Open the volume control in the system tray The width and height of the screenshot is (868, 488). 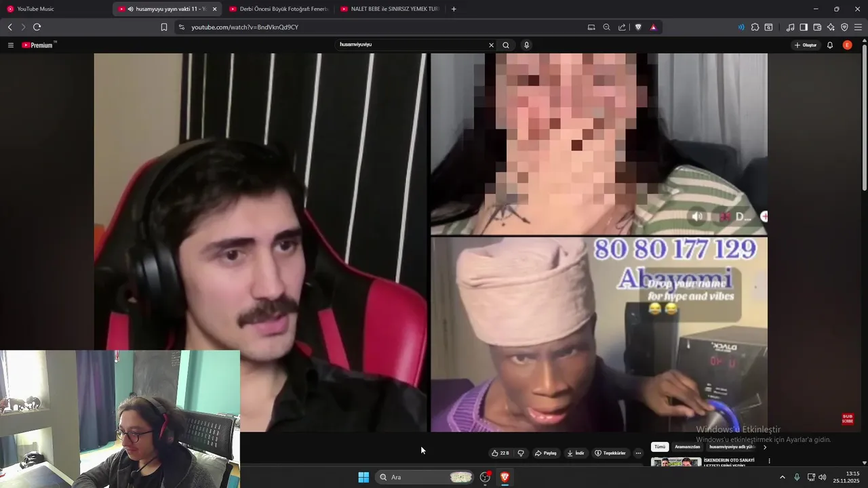(823, 477)
